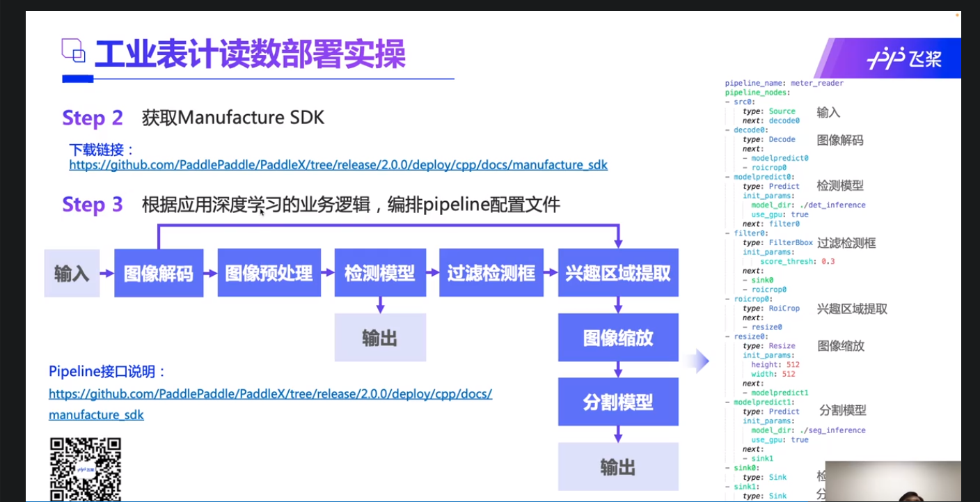
Task: Open the GitHub link under Pipeline接口说明
Action: coord(270,404)
